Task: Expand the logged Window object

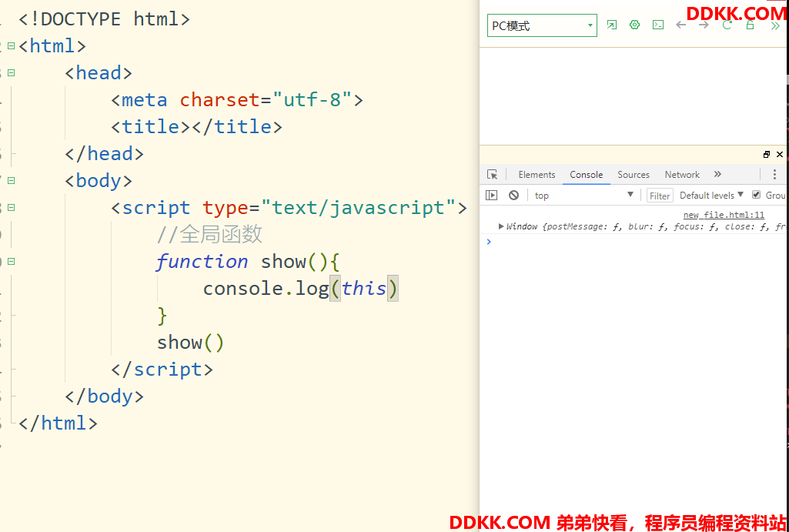Action: pos(501,226)
